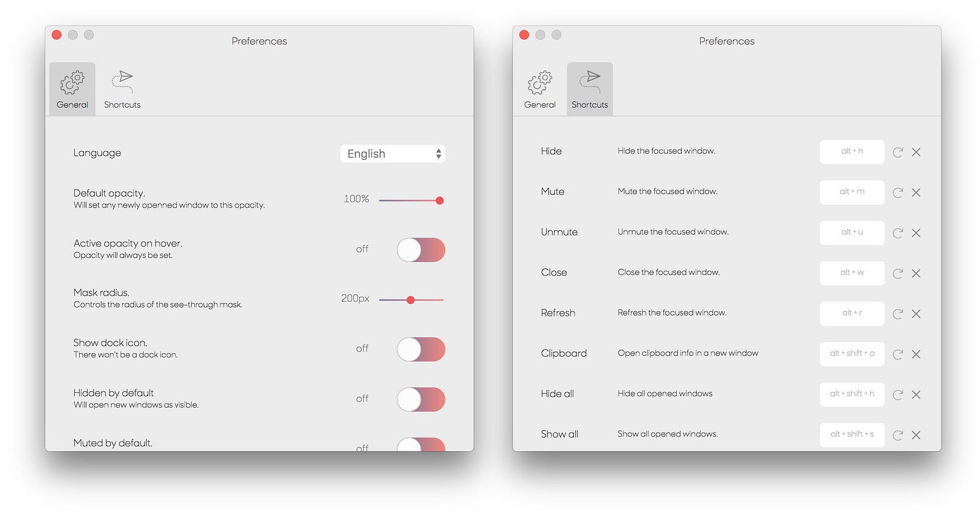Click the 'Language' setting label
The width and height of the screenshot is (980, 516).
(x=97, y=153)
